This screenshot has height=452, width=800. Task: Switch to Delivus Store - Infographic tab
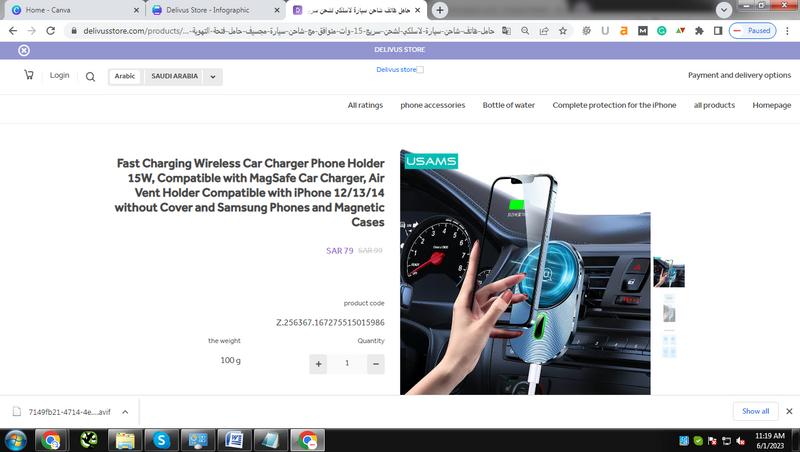214,10
